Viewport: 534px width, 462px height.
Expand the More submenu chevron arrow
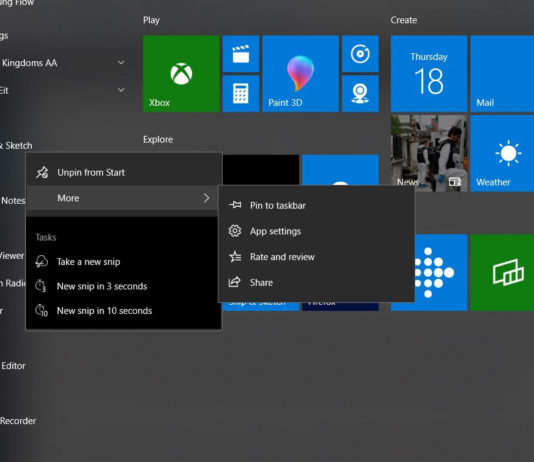pos(206,198)
